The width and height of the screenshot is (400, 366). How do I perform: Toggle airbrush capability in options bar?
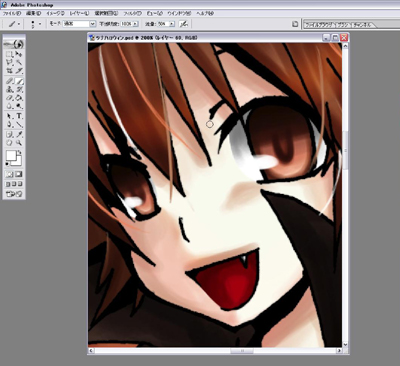point(183,24)
